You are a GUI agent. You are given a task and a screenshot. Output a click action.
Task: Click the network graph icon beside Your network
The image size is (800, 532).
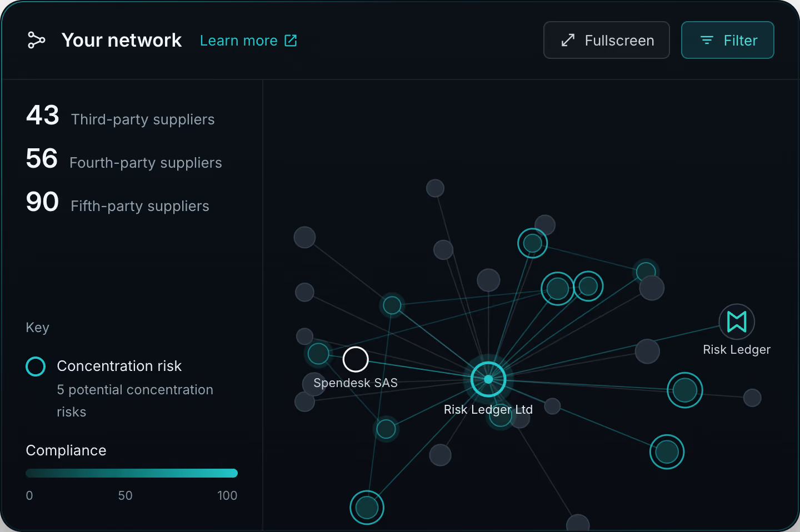[36, 40]
